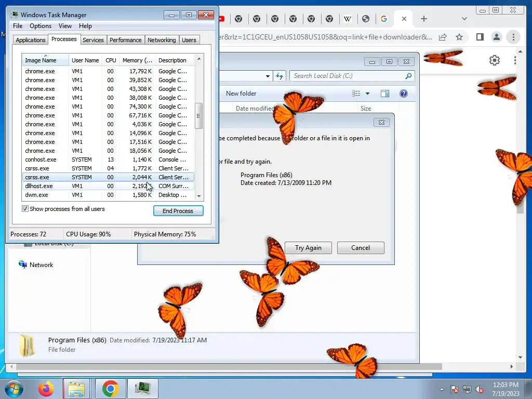Sort processes by Image Name header
532x399 pixels.
[45, 60]
